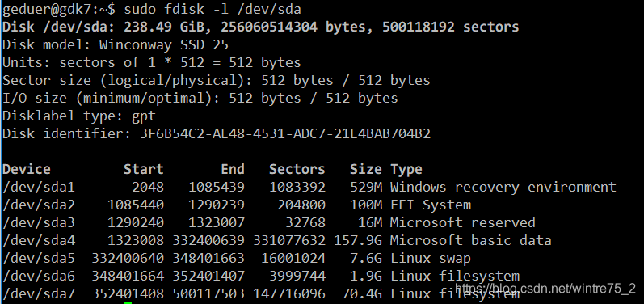Click the Start column header
Viewport: 644px width, 304px height.
point(144,169)
